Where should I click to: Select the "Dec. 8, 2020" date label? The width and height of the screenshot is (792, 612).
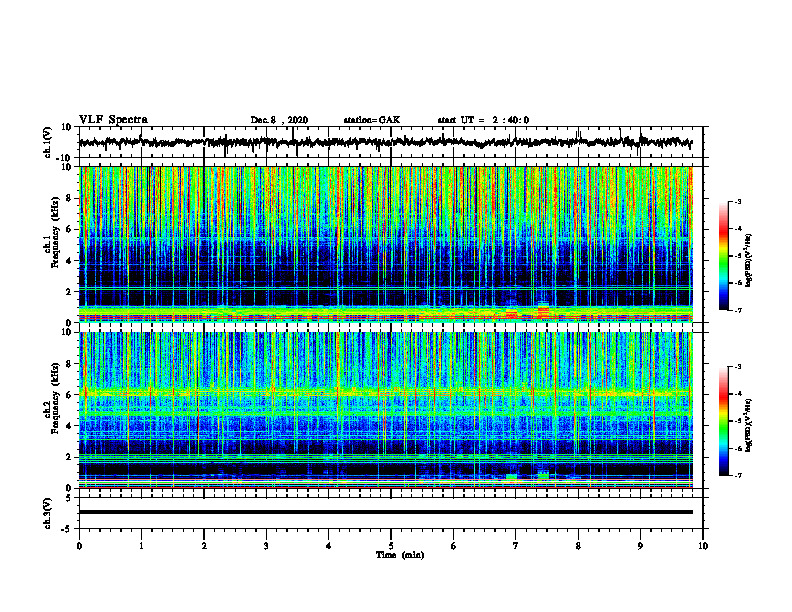pos(279,120)
